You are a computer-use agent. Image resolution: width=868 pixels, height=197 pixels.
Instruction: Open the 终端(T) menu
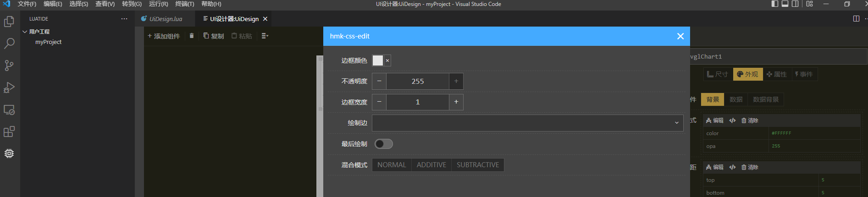(x=184, y=4)
